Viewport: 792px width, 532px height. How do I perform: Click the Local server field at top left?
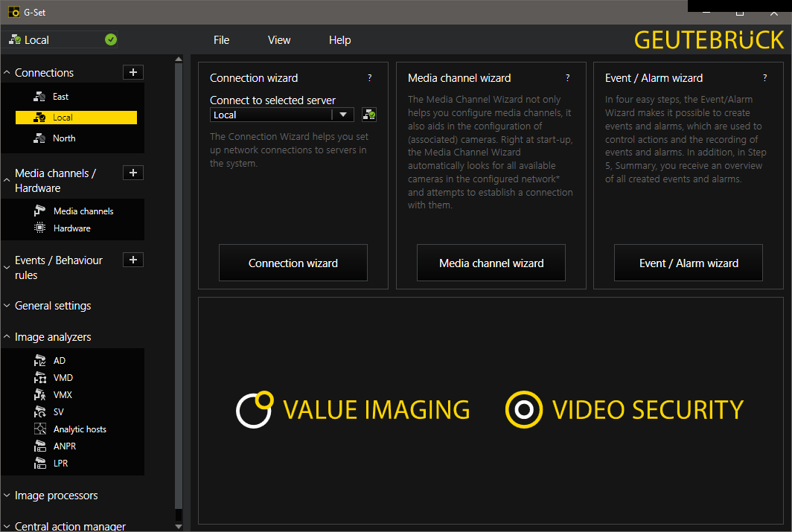(60, 39)
